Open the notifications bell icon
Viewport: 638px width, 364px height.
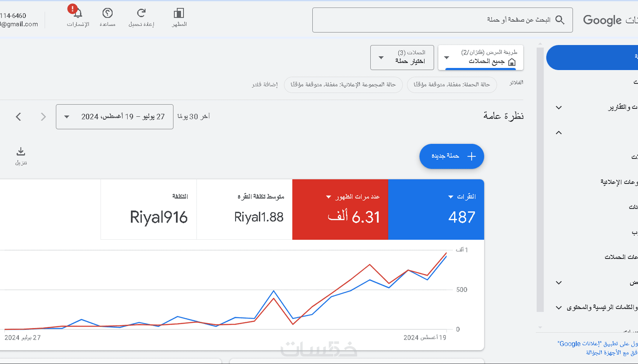click(x=78, y=14)
